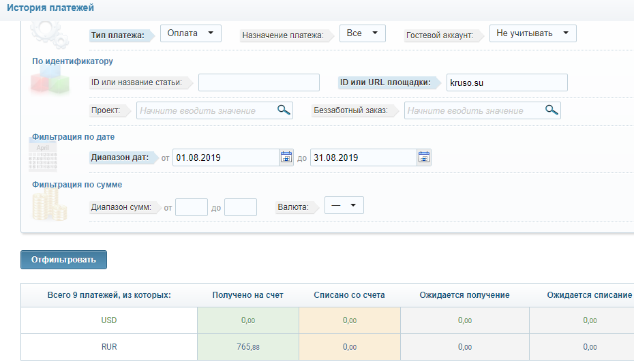
Task: Click the Получено на счет column header
Action: point(248,295)
